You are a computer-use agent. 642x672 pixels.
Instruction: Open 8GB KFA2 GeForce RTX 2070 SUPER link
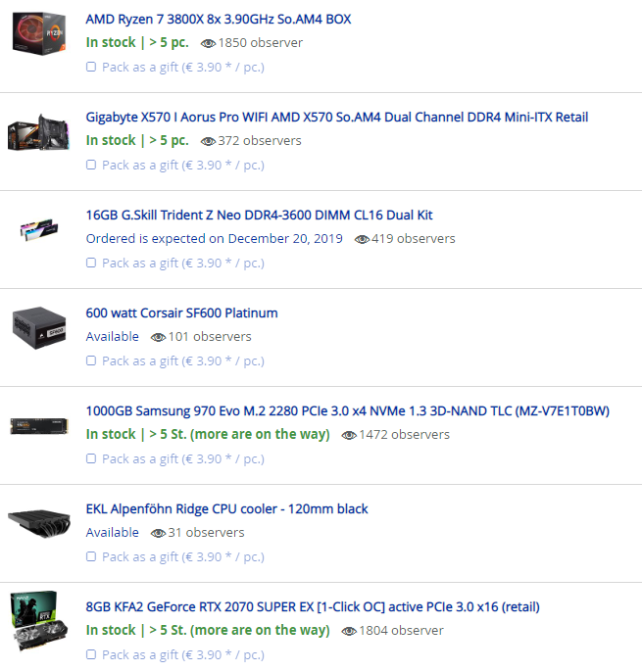tap(313, 607)
